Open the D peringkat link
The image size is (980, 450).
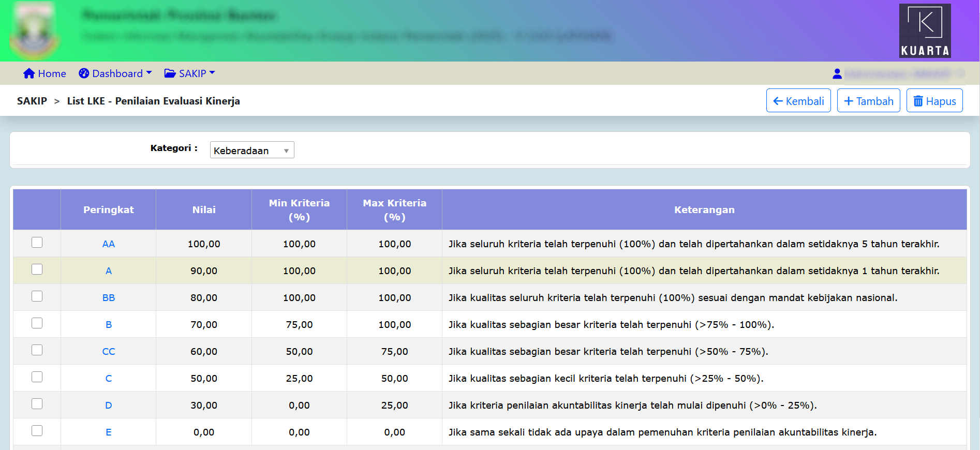tap(109, 406)
